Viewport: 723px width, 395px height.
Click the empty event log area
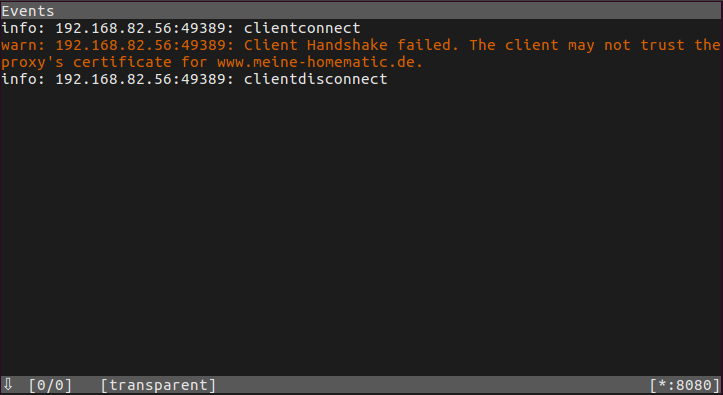point(362,230)
